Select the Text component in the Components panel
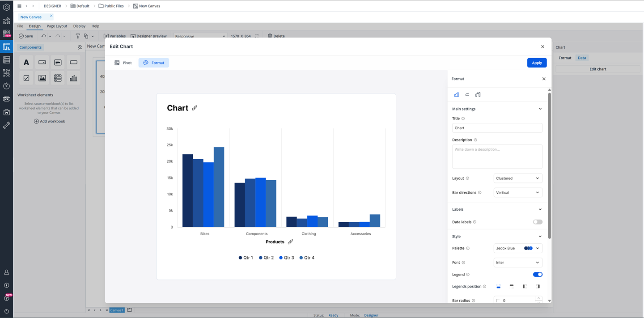Screen dimensions: 644x318 26,62
